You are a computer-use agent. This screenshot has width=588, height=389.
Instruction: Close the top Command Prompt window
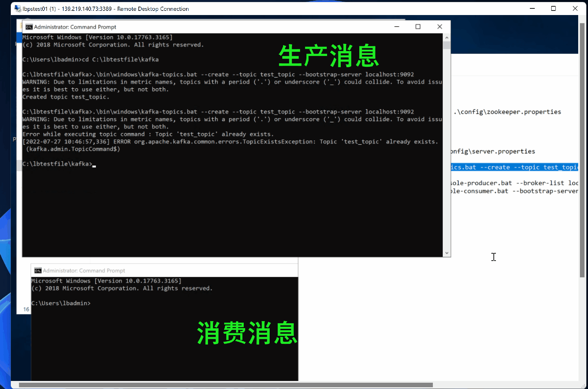click(440, 27)
